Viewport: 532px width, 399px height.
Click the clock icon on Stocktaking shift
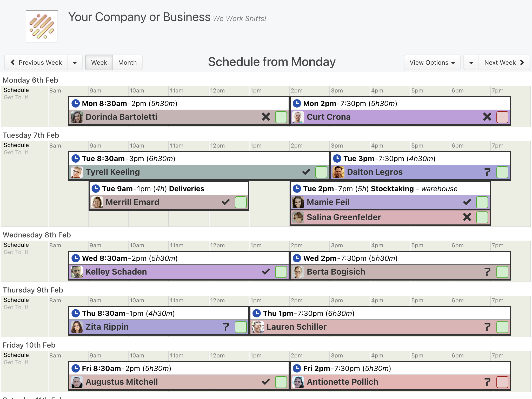pos(297,189)
